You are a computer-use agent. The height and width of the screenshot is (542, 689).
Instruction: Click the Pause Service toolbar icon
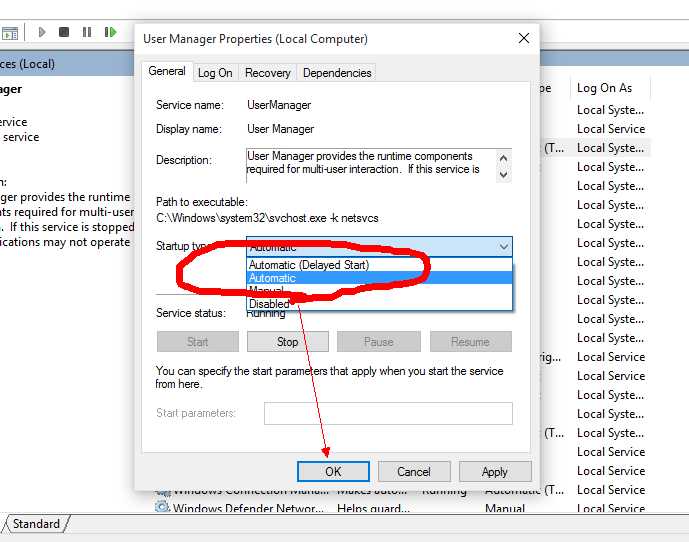click(87, 32)
